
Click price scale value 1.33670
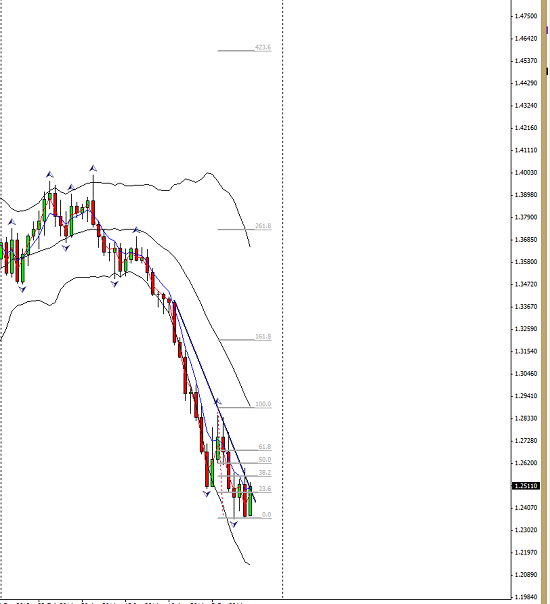[x=526, y=307]
